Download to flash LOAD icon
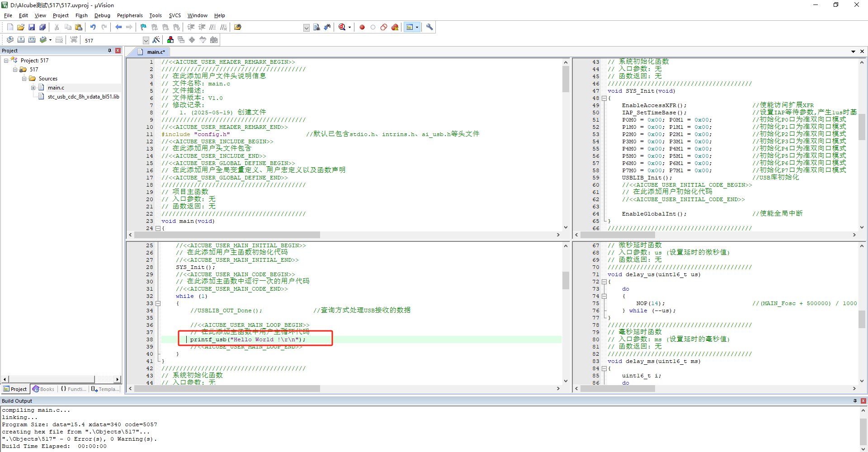 click(x=74, y=40)
